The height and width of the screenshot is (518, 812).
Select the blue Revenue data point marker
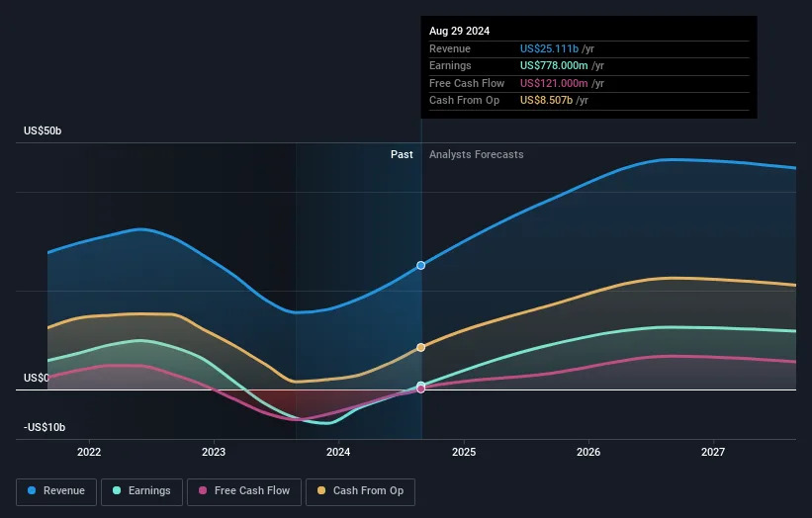[421, 266]
